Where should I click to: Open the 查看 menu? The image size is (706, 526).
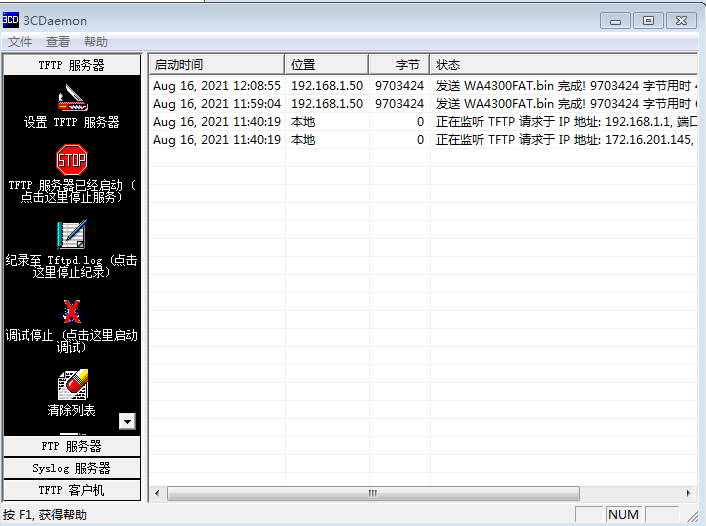pos(58,42)
